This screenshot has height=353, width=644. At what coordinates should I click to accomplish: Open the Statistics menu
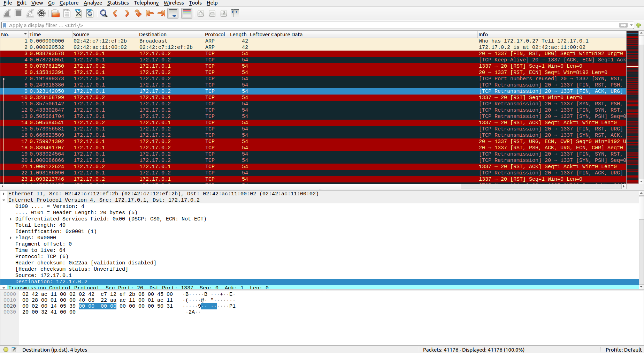point(118,3)
